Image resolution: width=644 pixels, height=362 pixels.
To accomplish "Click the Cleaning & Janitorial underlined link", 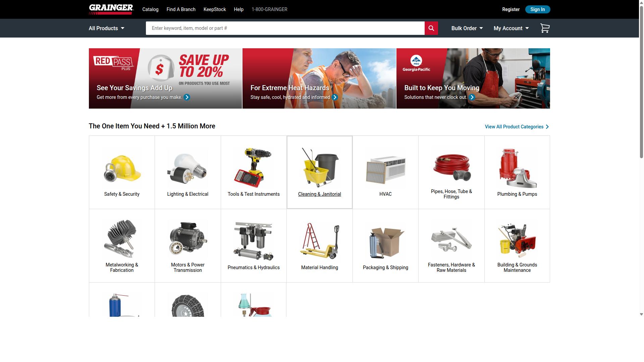I will (319, 194).
